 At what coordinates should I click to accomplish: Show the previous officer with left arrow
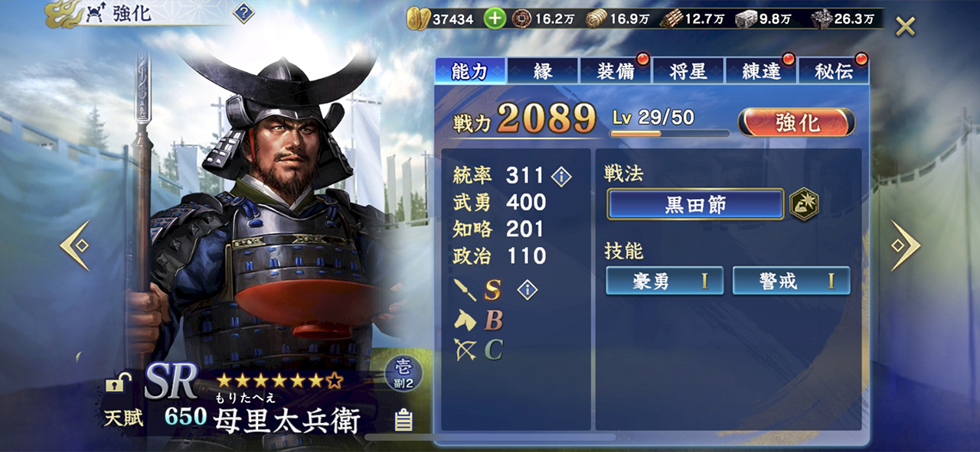tap(76, 246)
